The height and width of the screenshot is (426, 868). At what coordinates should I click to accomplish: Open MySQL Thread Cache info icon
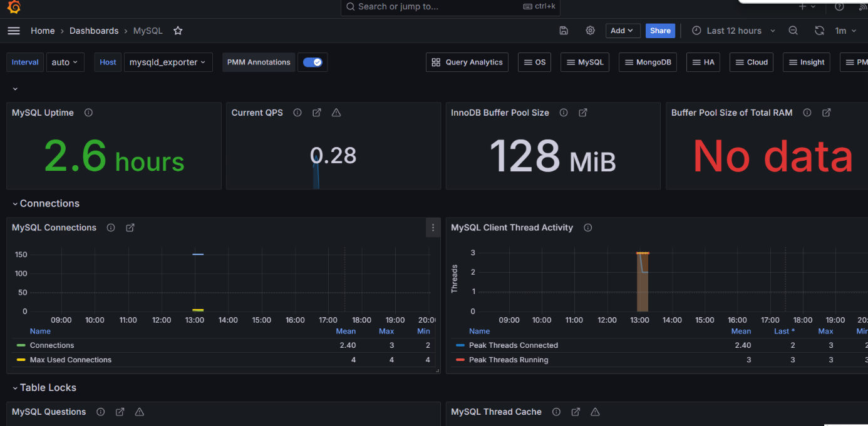coord(555,412)
